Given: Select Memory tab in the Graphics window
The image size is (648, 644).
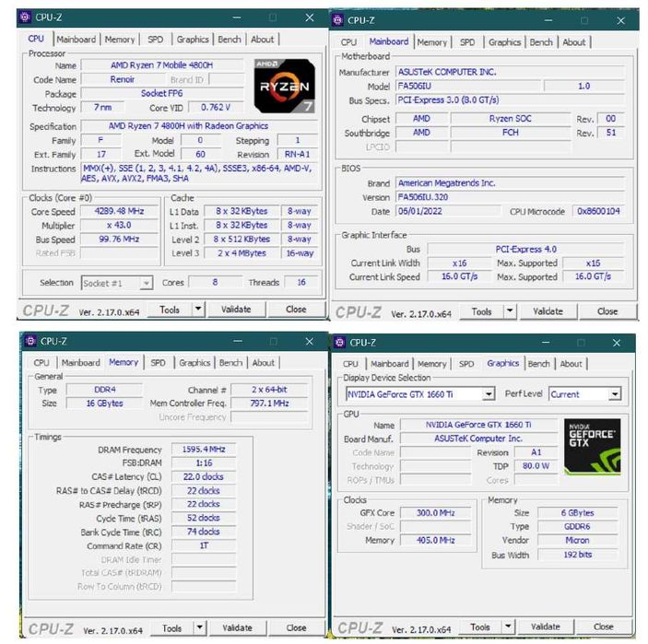Looking at the screenshot, I should coord(432,364).
